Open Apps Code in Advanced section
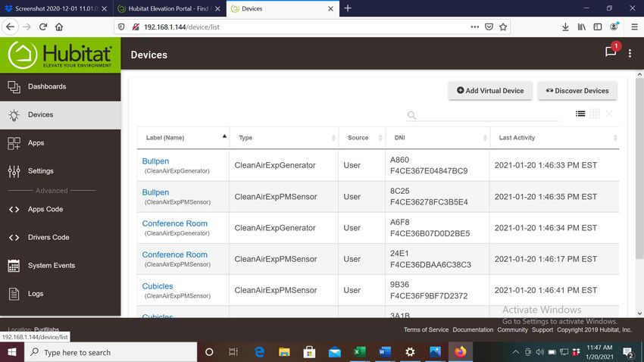 [61, 209]
